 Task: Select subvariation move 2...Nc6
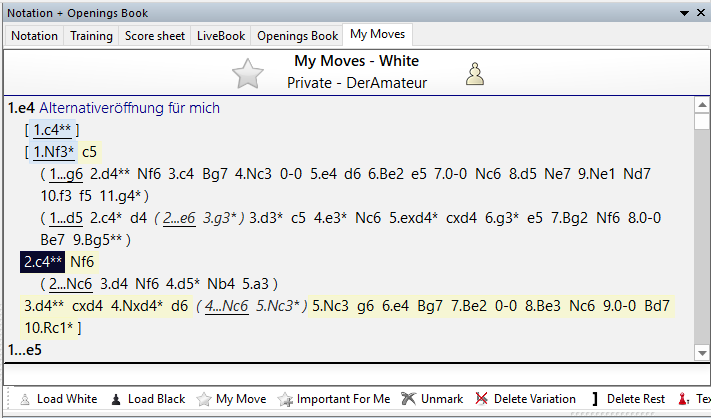click(x=71, y=284)
